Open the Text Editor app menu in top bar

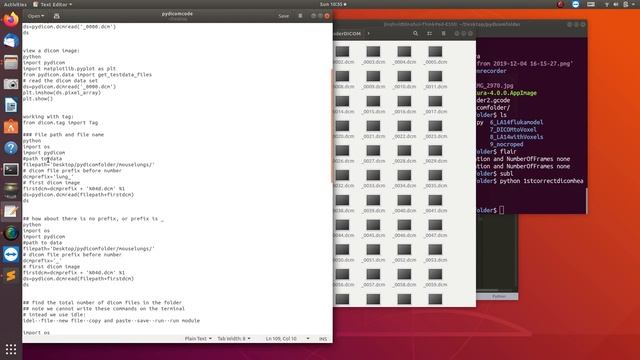tap(53, 4)
